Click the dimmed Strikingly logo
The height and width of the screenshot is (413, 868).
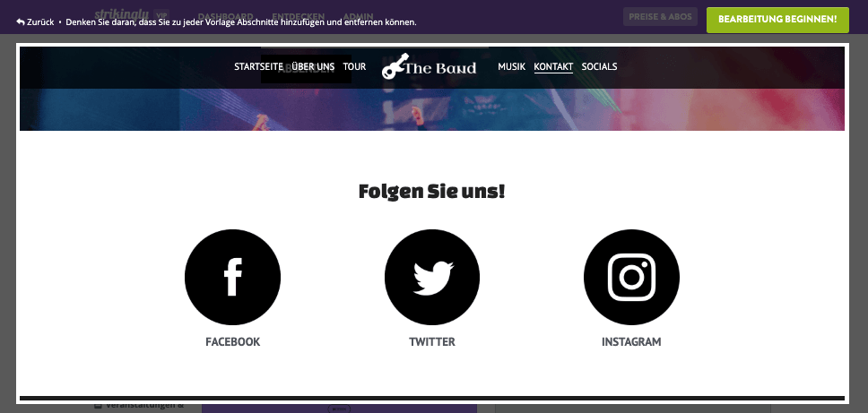point(121,13)
